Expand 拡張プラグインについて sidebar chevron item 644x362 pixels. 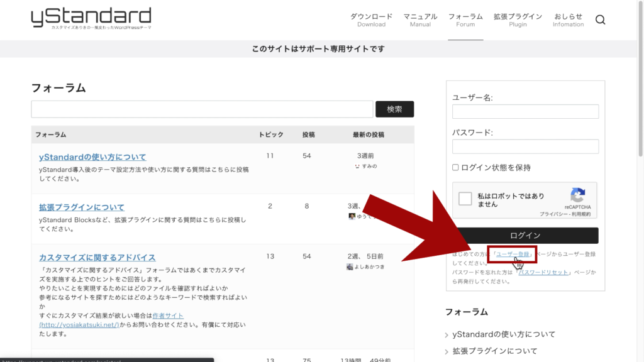[447, 351]
